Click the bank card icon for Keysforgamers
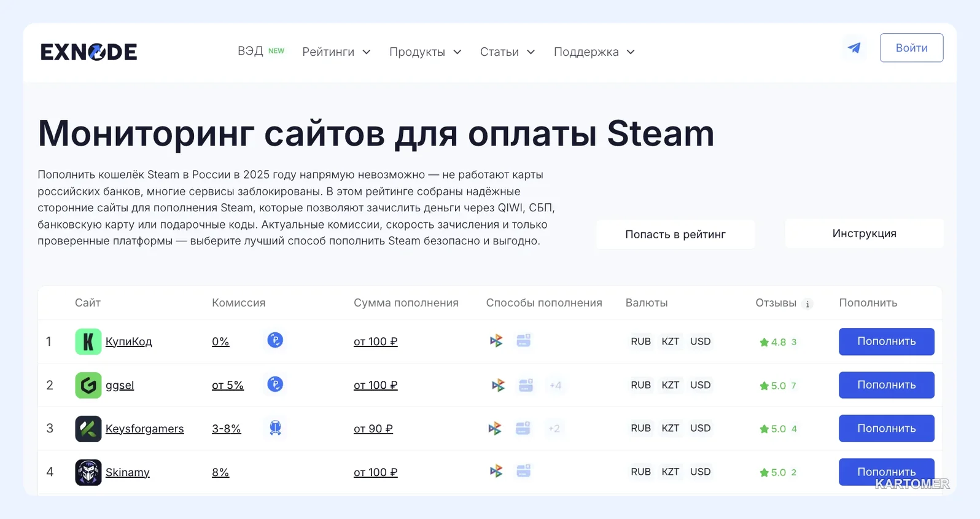 523,428
